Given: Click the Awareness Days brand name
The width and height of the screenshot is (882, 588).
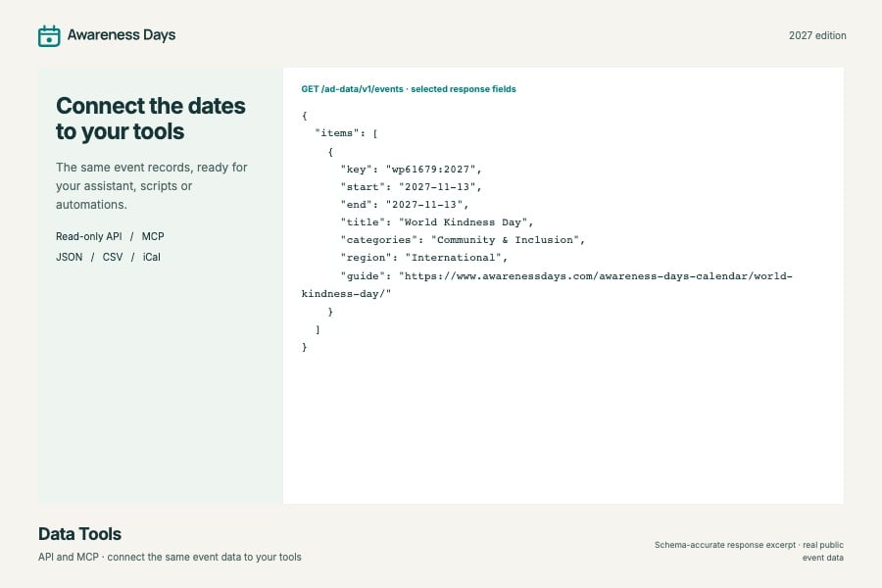Looking at the screenshot, I should 122,35.
